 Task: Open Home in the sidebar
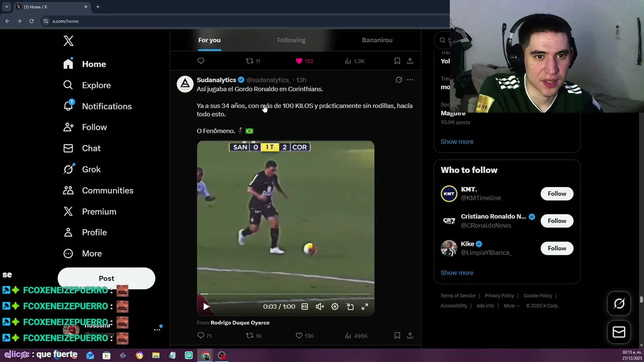tap(85, 64)
